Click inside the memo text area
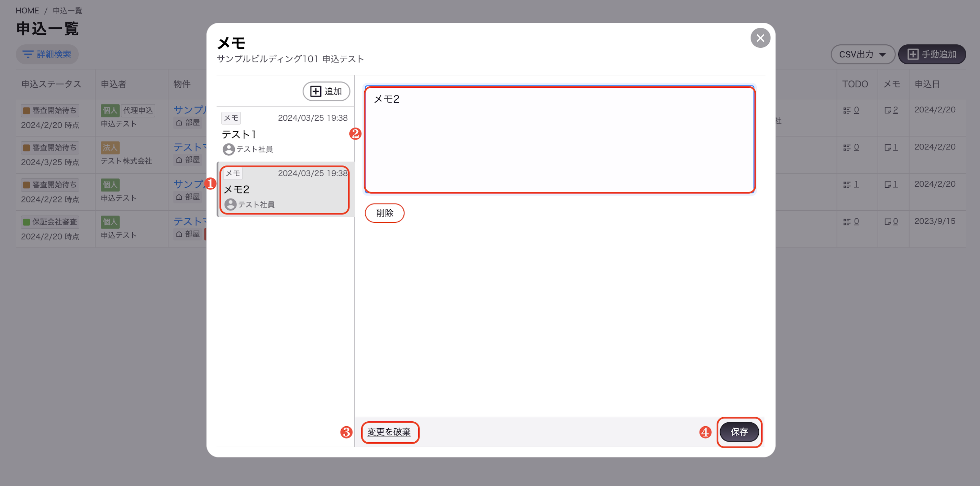The image size is (980, 486). coord(559,140)
